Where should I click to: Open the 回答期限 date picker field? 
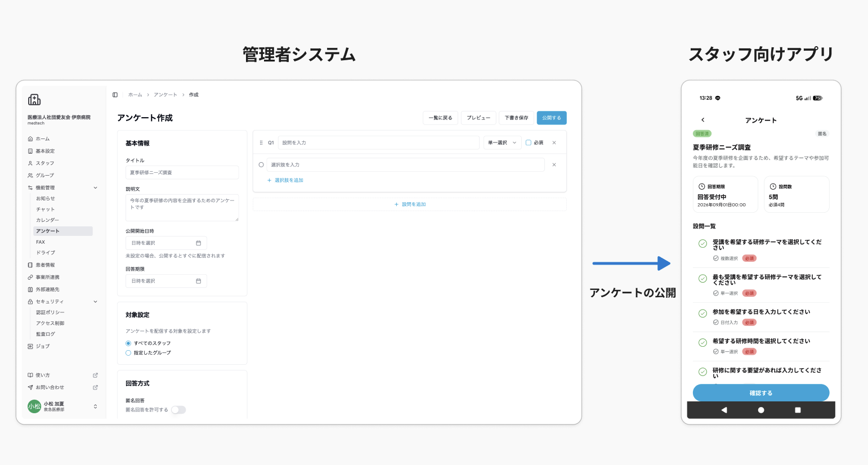tap(166, 281)
